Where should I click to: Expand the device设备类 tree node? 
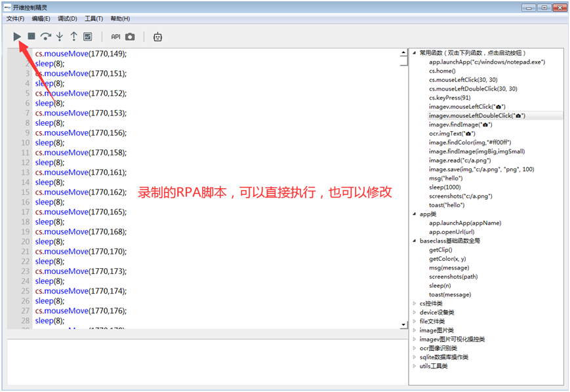(x=415, y=313)
